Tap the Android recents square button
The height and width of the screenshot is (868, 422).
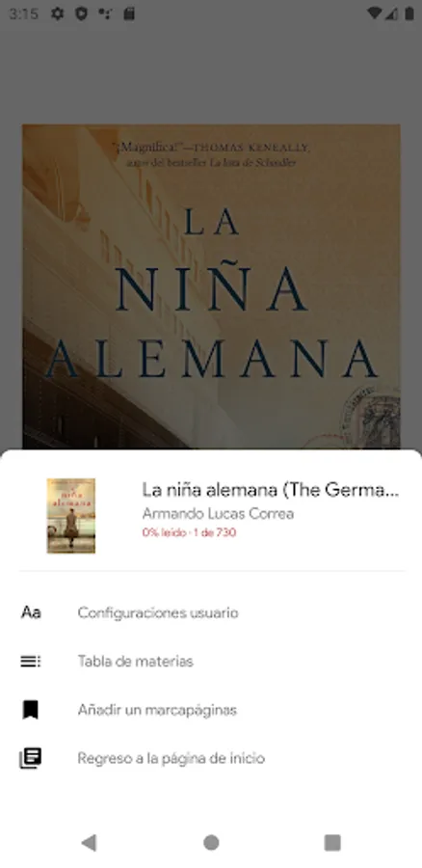(332, 843)
